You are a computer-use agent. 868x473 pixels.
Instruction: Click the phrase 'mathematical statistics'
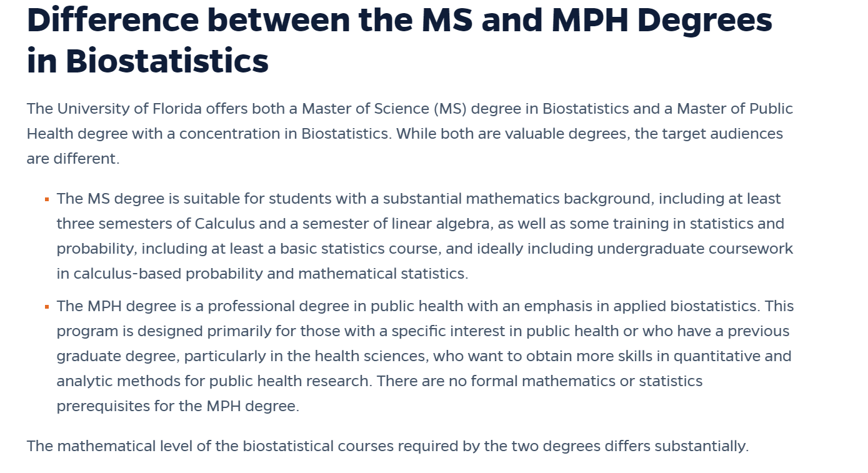(x=381, y=274)
